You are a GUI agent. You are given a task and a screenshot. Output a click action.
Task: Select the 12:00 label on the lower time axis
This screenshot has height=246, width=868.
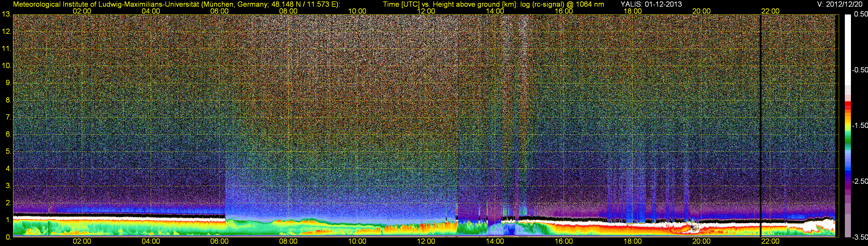[x=426, y=241]
